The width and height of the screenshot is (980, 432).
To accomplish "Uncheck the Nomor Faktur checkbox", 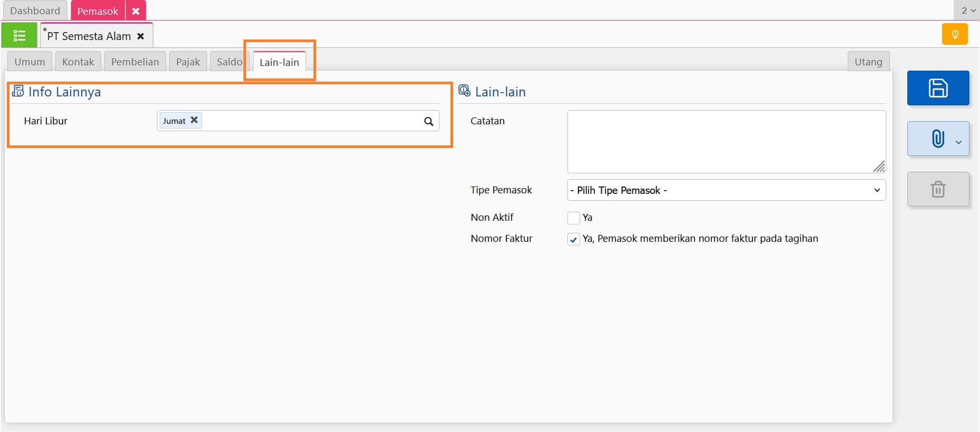I will point(574,239).
